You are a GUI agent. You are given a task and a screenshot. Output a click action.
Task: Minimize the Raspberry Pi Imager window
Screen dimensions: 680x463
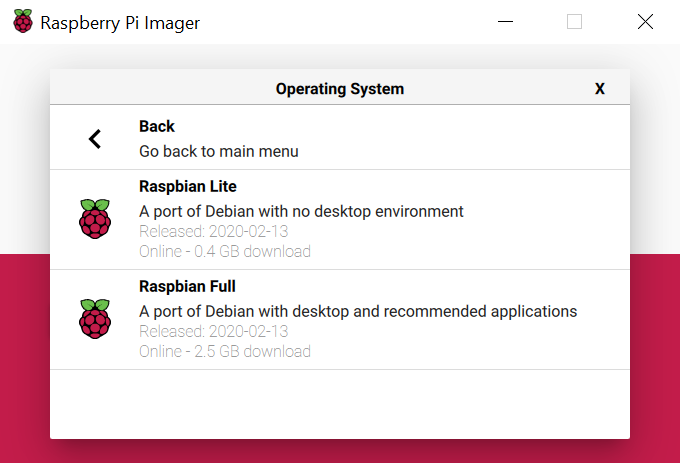coord(505,21)
